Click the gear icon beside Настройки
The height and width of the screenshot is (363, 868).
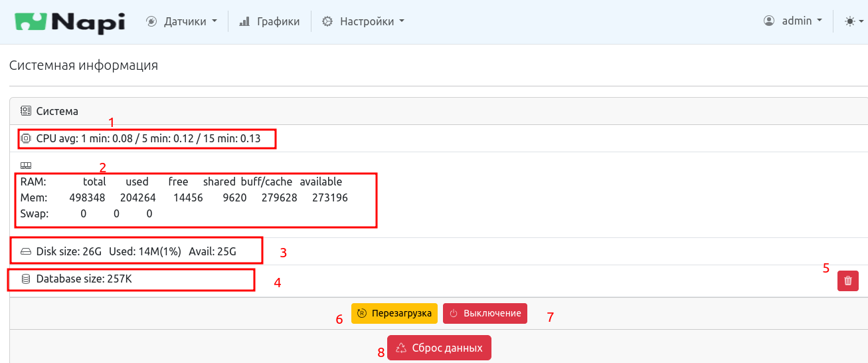327,21
